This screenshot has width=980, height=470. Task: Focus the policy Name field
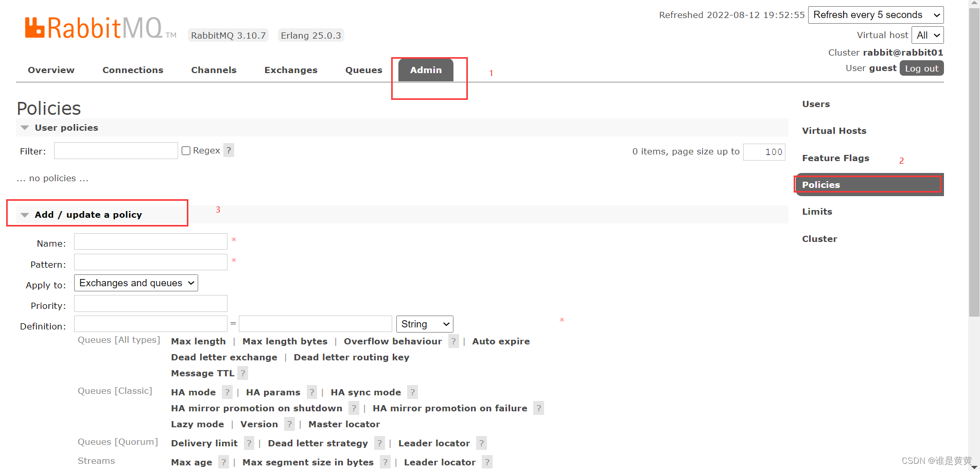coord(151,241)
